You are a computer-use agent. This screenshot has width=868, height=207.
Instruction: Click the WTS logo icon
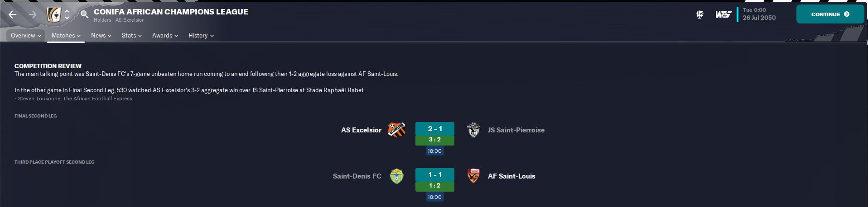pos(723,14)
